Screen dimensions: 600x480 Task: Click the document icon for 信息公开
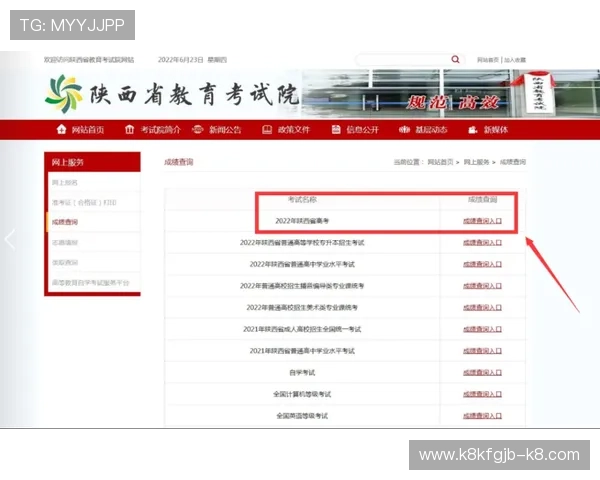336,129
